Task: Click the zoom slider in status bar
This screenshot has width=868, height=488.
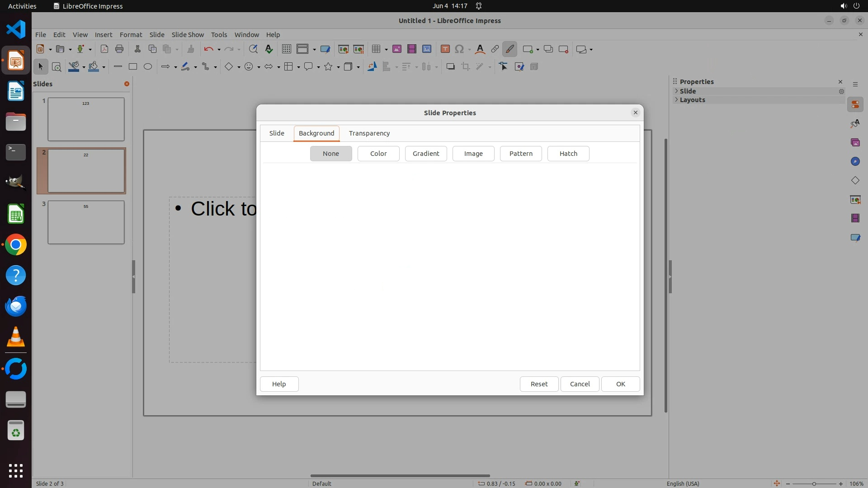Action: tap(814, 484)
